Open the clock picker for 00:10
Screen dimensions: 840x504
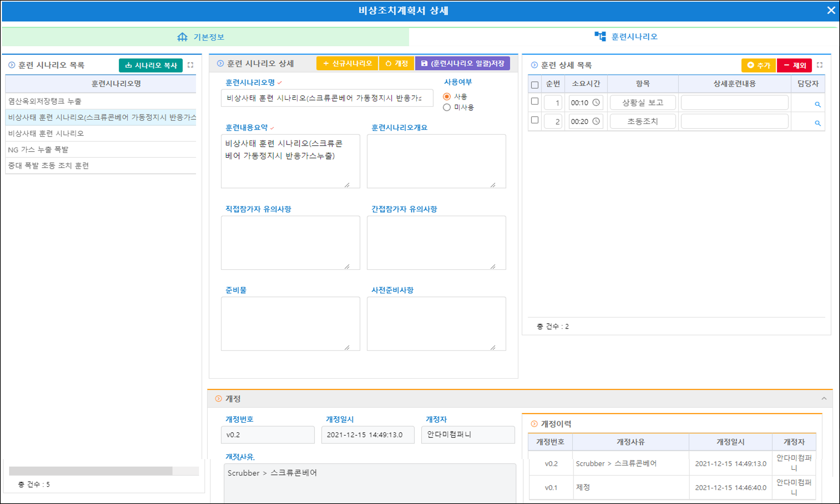(x=596, y=103)
